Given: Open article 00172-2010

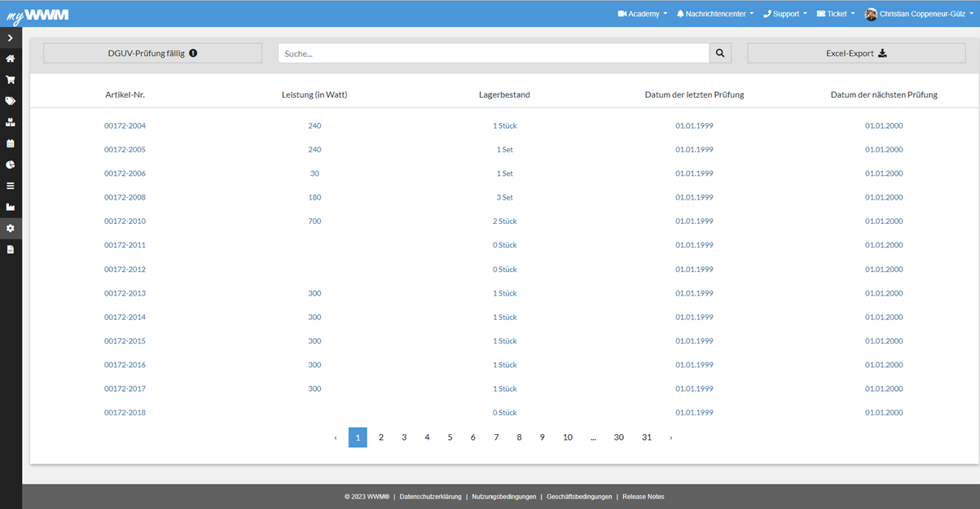Looking at the screenshot, I should [125, 222].
